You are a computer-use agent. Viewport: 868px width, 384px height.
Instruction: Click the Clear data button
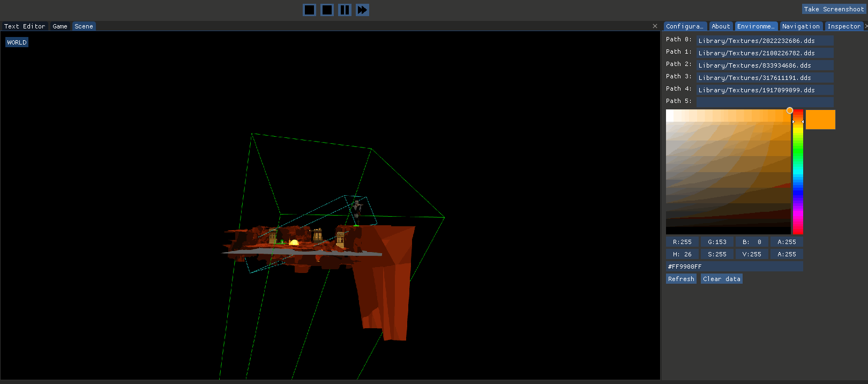click(x=722, y=279)
